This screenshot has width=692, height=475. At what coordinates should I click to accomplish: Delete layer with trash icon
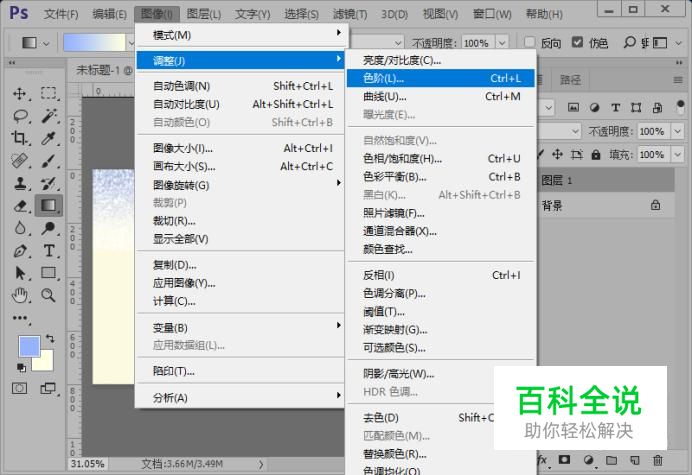658,460
